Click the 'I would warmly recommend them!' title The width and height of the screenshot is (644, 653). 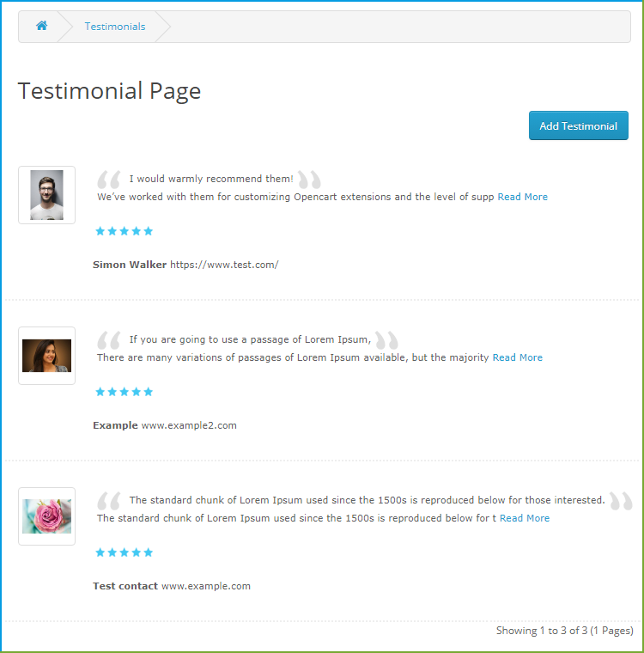click(211, 179)
